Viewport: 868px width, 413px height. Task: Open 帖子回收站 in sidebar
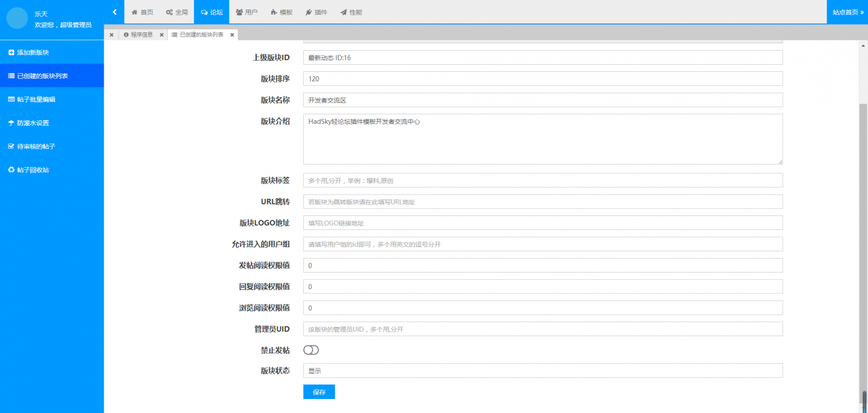(51, 170)
